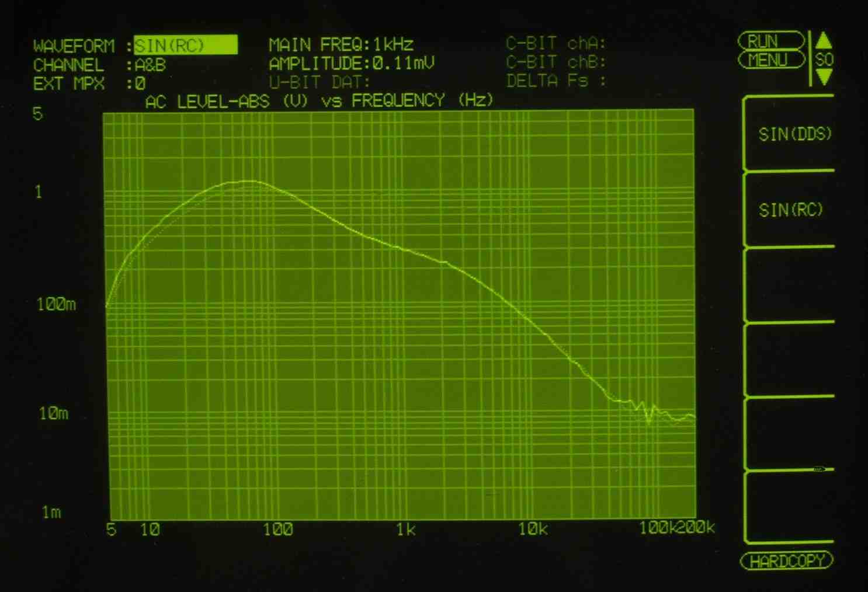
Task: Select the C-BIT chB field
Action: [x=555, y=62]
